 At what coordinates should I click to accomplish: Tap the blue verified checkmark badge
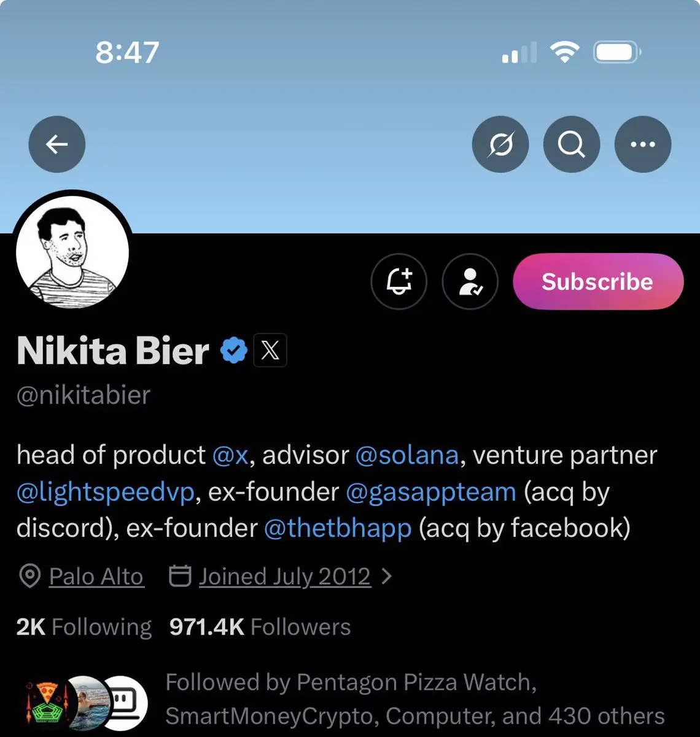233,351
